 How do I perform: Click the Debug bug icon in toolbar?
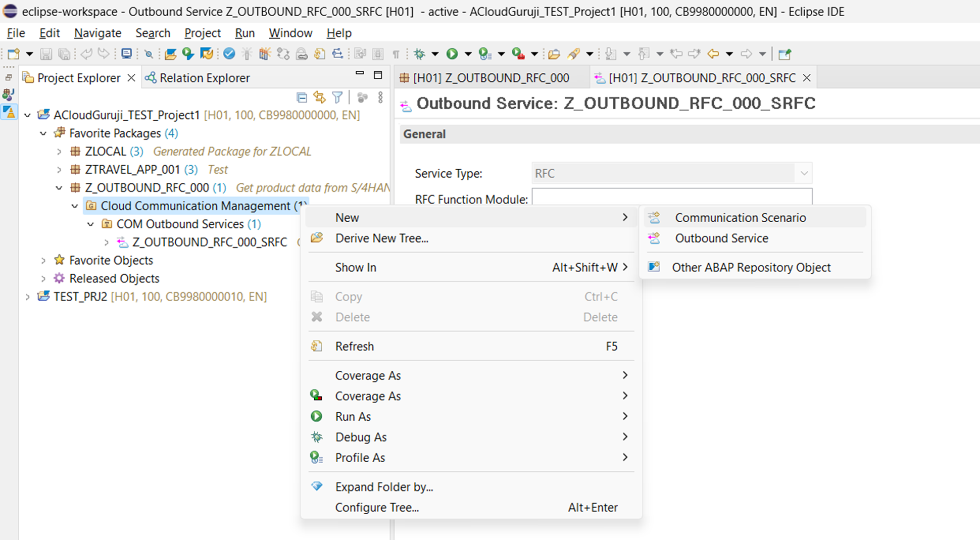tap(419, 54)
